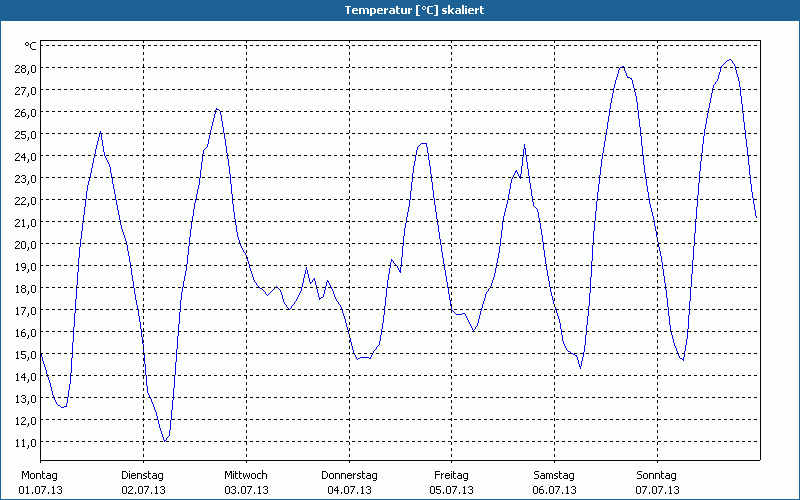Click the Freitag day label
This screenshot has width=800, height=500.
coord(452,476)
